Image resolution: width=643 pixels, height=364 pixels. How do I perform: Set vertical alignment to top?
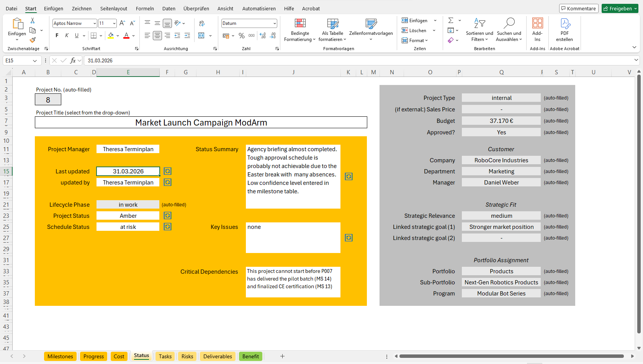tap(147, 23)
